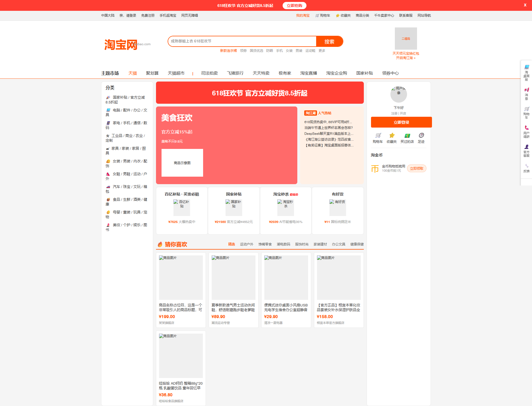
Task: Click the 官方客服 customer service sidebar icon
Action: click(526, 147)
